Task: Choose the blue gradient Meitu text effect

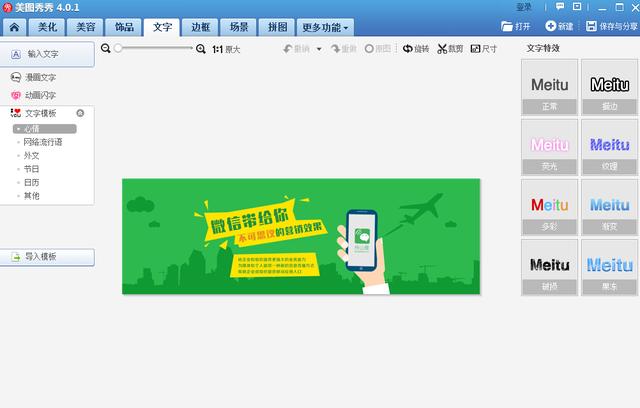Action: coord(609,207)
